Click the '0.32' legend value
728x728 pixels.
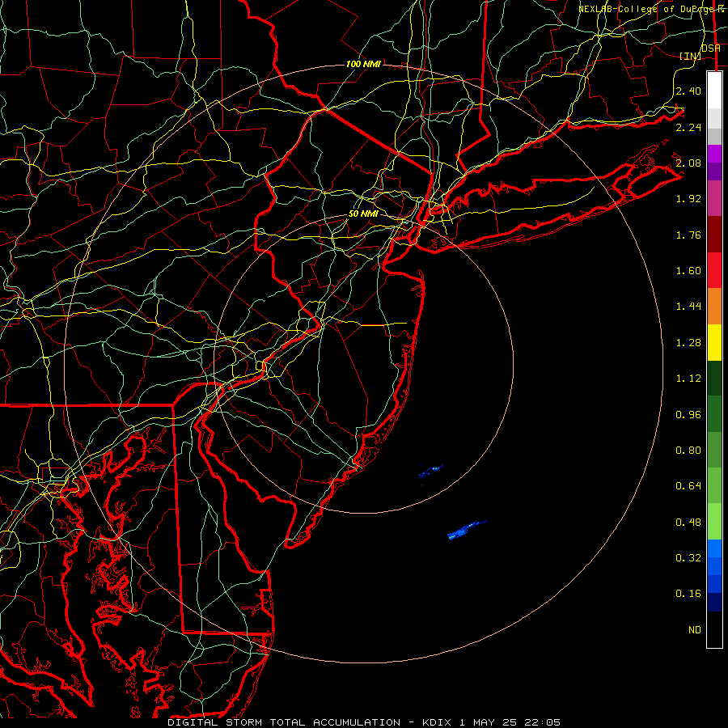(688, 558)
